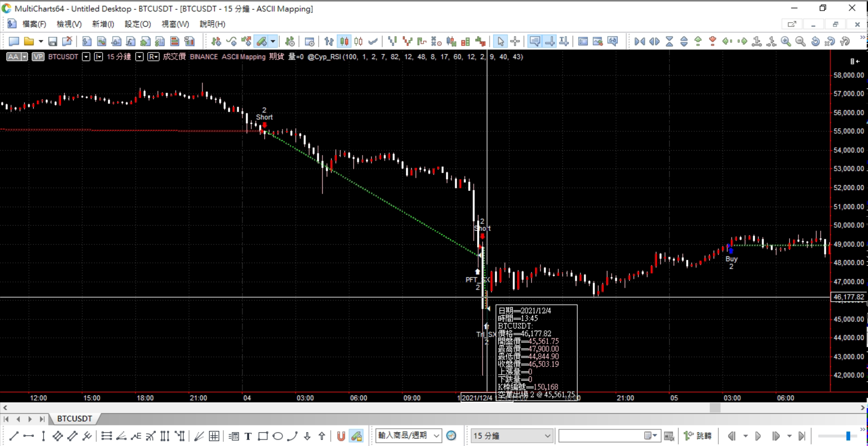Screen dimensions: 868x446
Task: Adjust the playback speed slider handle
Action: 848,436
